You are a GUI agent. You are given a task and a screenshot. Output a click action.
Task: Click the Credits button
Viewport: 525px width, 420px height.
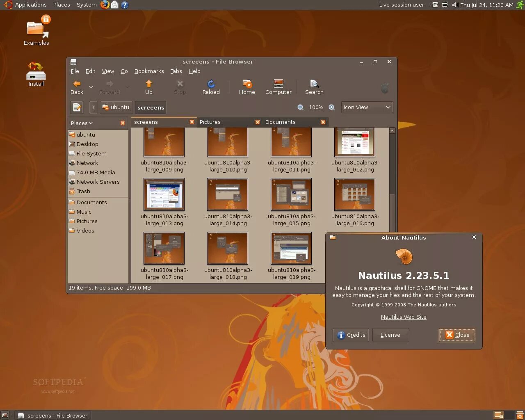[351, 335]
